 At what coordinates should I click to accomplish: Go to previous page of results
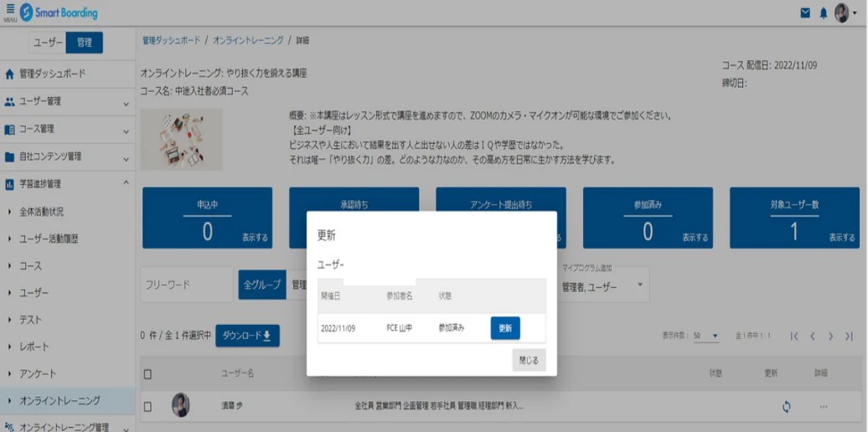pyautogui.click(x=813, y=337)
